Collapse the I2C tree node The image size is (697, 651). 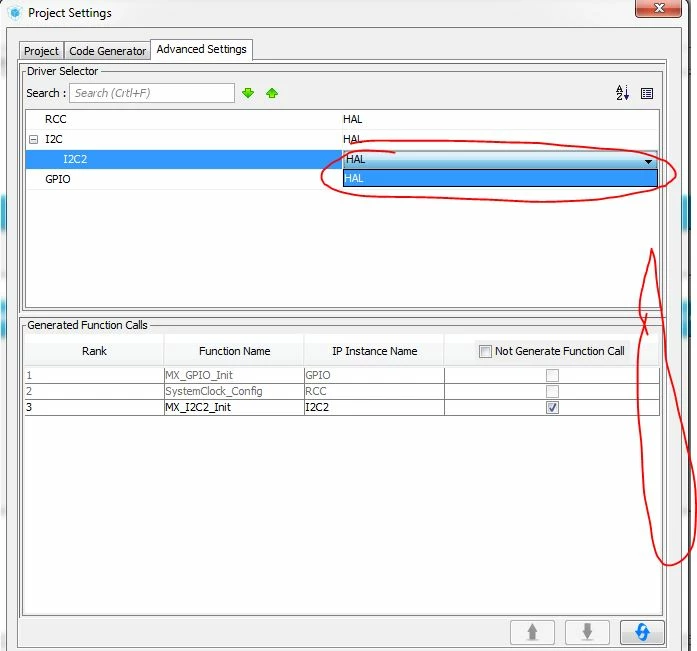[33, 140]
